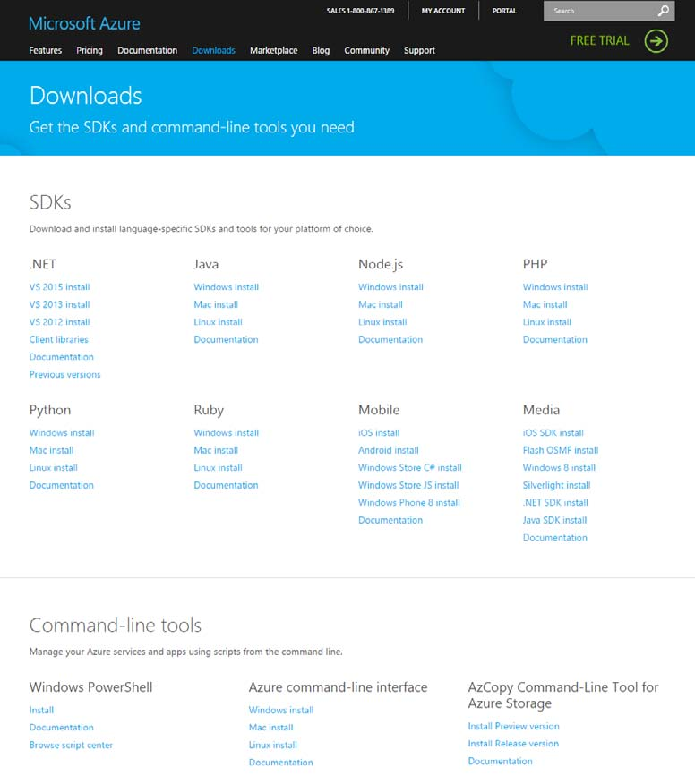This screenshot has width=695, height=784.
Task: Click the Free Trial arrow circle icon
Action: [656, 40]
